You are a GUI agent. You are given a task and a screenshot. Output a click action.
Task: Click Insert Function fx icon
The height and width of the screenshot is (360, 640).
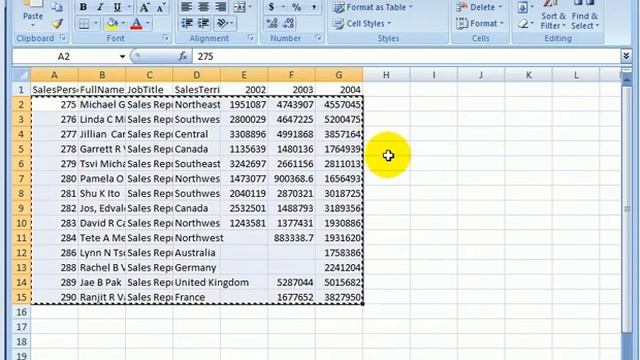183,56
